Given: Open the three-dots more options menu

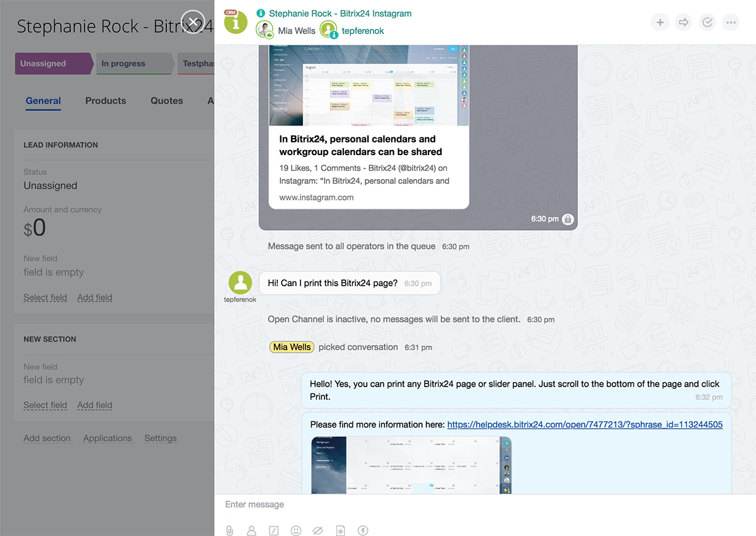Looking at the screenshot, I should click(x=731, y=23).
